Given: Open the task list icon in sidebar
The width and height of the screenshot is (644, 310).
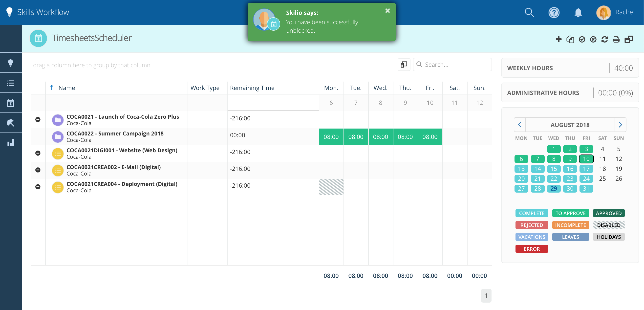Looking at the screenshot, I should pos(10,83).
